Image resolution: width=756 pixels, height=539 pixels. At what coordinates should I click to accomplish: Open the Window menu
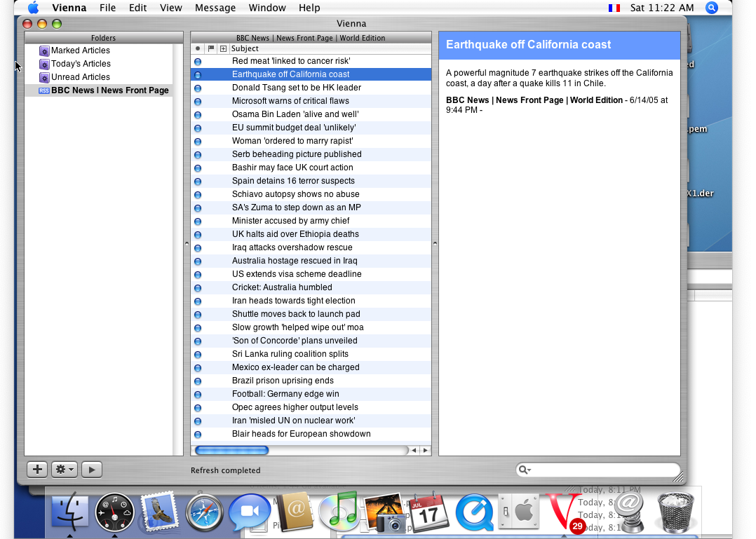[x=267, y=8]
